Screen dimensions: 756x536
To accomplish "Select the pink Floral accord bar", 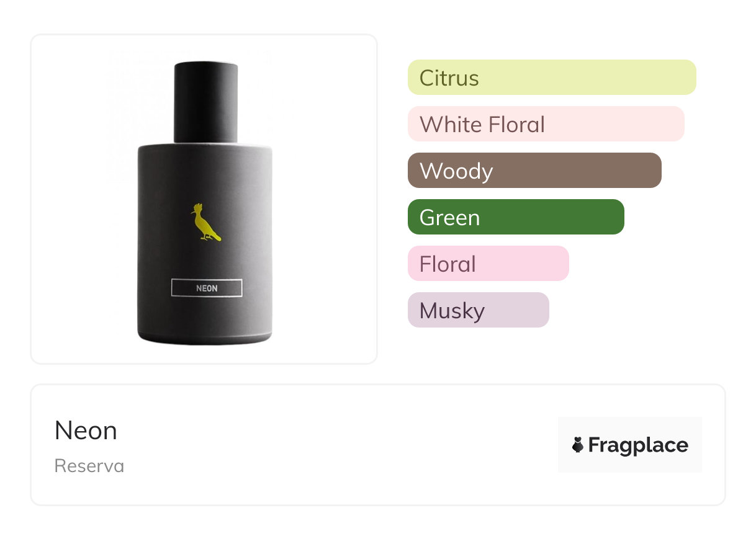I will [x=488, y=264].
